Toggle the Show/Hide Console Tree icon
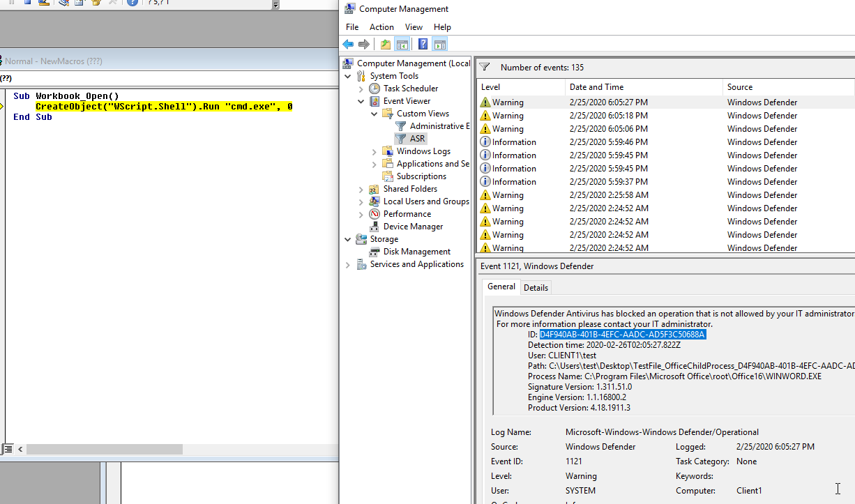Viewport: 855px width, 504px height. click(402, 45)
